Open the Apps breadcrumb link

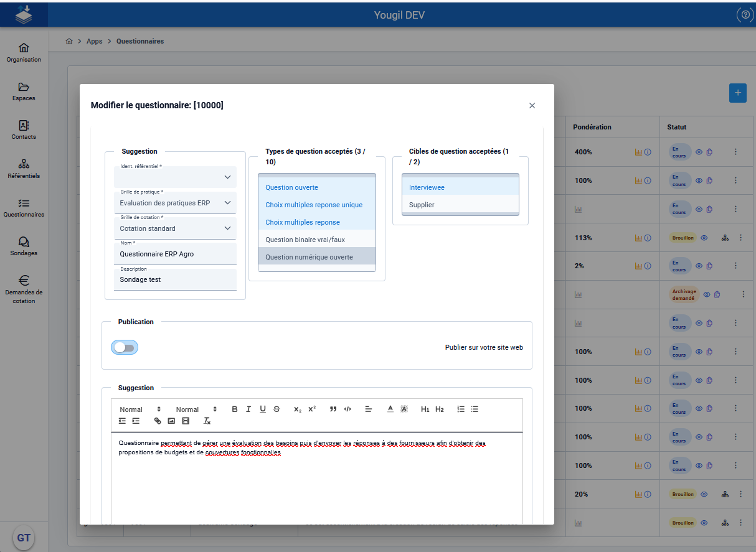tap(95, 41)
